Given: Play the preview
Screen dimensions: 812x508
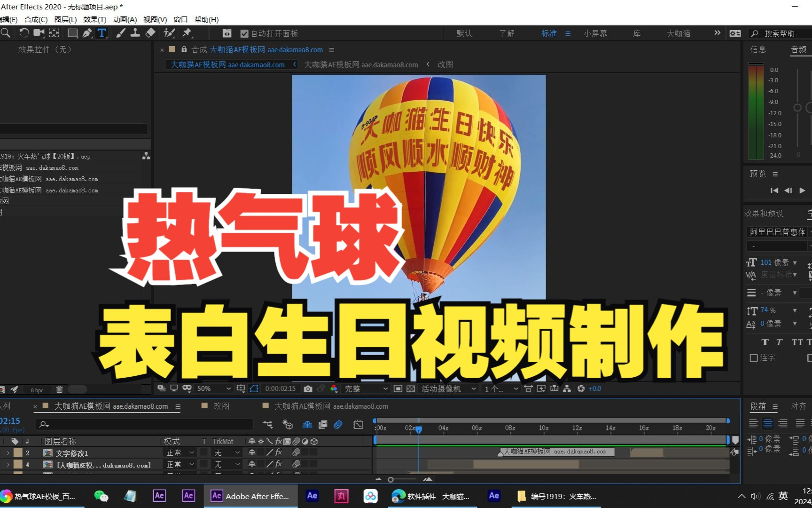Looking at the screenshot, I should coord(802,190).
